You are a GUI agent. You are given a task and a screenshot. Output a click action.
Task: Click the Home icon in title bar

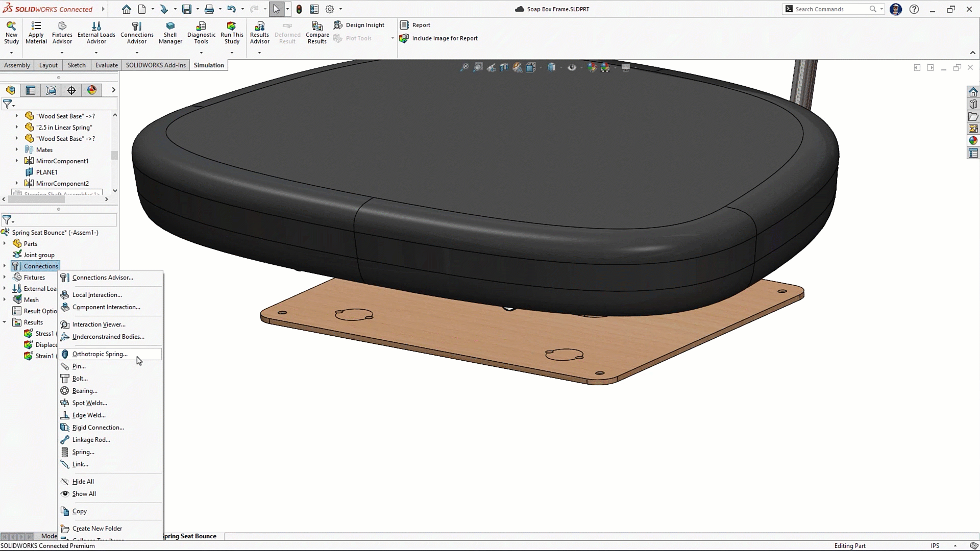coord(127,9)
